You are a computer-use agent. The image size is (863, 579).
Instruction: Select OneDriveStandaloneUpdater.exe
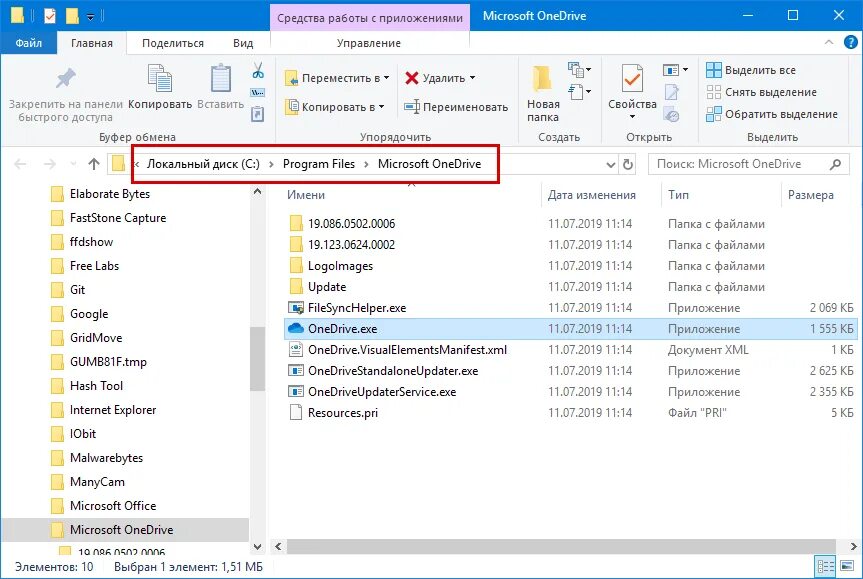coord(571,371)
